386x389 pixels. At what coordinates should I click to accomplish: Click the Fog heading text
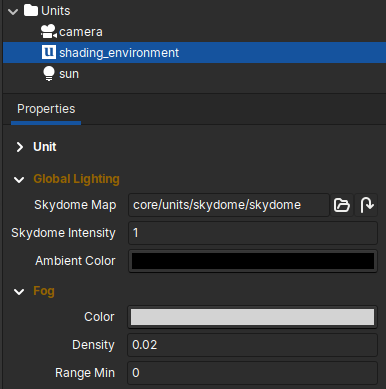pyautogui.click(x=44, y=291)
